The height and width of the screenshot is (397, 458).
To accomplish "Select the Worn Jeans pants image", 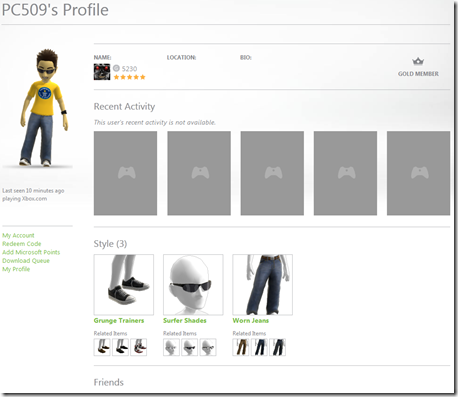I will coord(263,285).
